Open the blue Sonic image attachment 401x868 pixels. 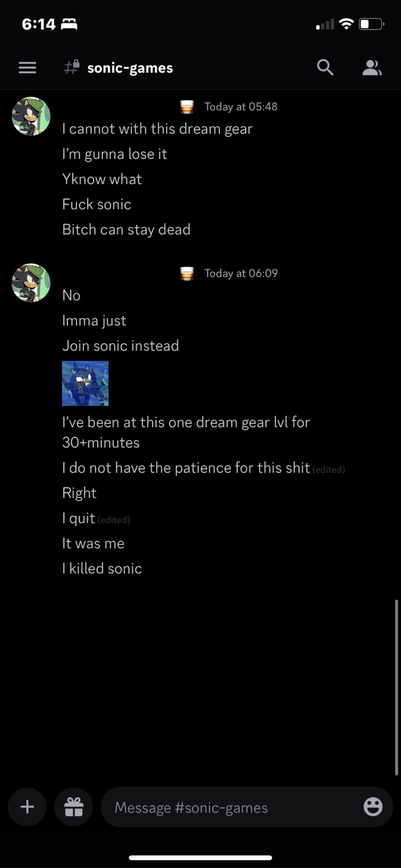point(85,383)
